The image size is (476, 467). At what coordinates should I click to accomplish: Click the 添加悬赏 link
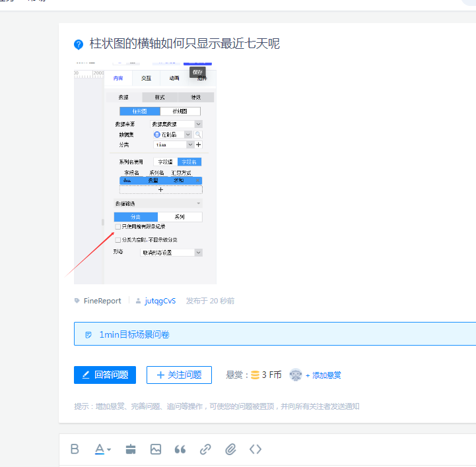[x=323, y=375]
